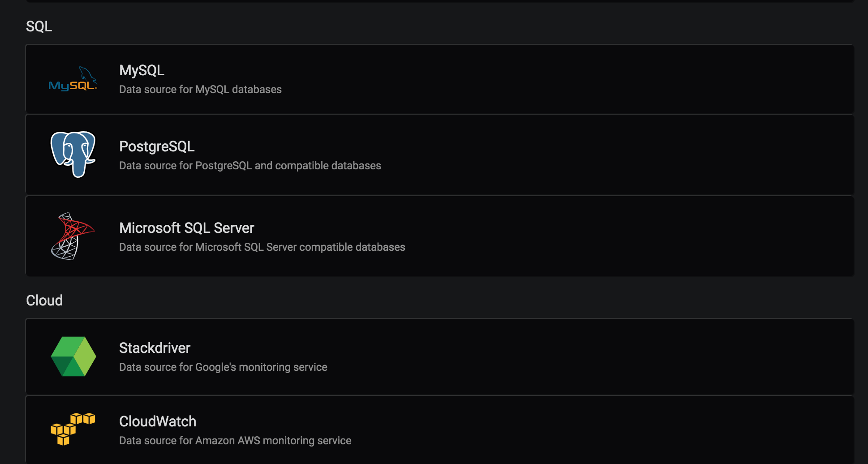Click the MySQL databases description text
Screen dimensions: 868x464
click(200, 89)
